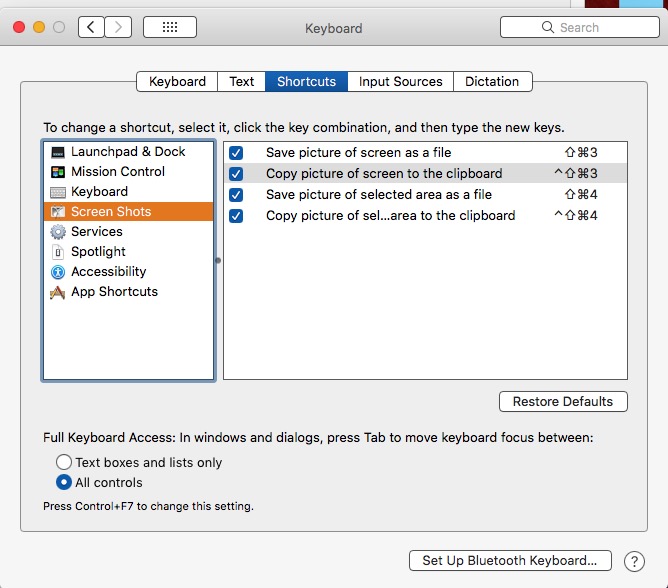Click the Launchpad & Dock icon
The image size is (668, 588).
pyautogui.click(x=58, y=152)
